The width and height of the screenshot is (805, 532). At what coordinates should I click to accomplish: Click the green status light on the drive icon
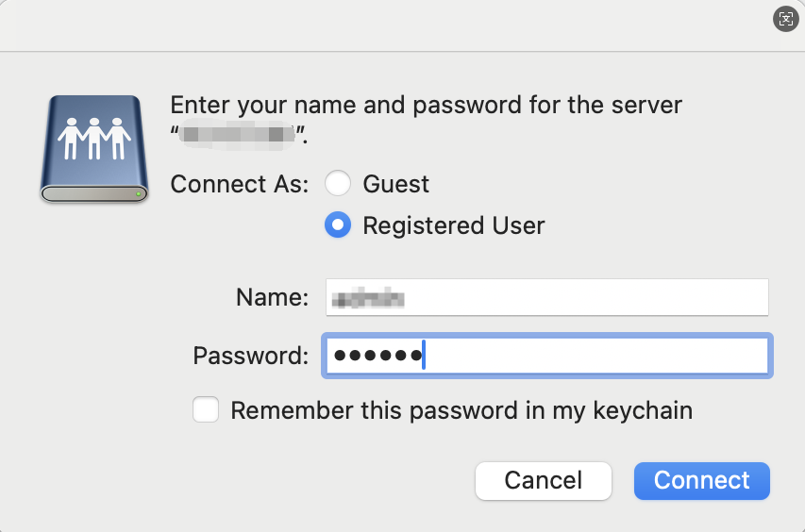point(139,193)
